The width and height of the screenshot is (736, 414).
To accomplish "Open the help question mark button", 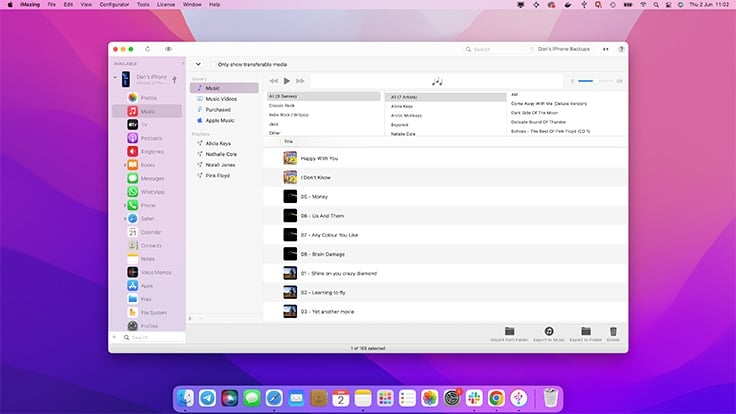I will (x=621, y=49).
